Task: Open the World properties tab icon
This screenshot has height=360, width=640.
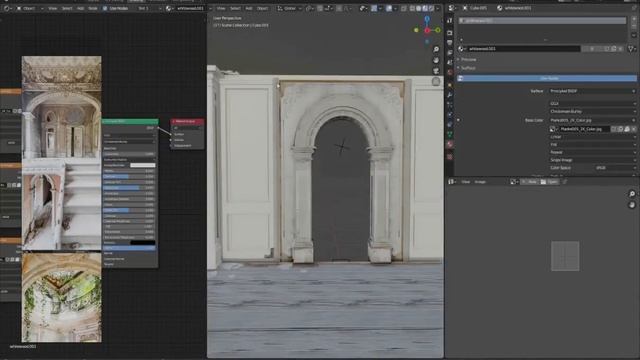Action: point(450,72)
